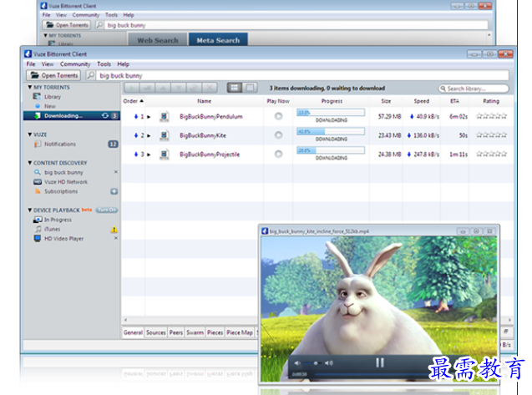Click BigBuckBunnyProjectile progress bar

331,150
